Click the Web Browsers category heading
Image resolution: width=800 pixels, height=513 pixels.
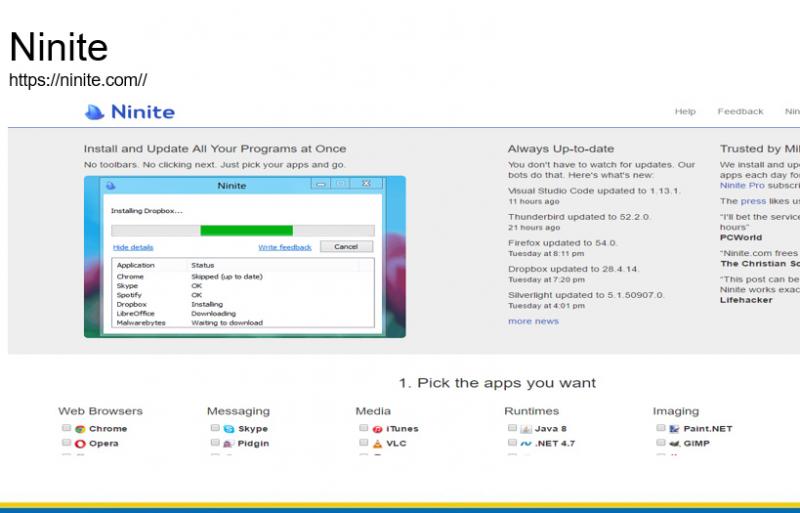(101, 411)
